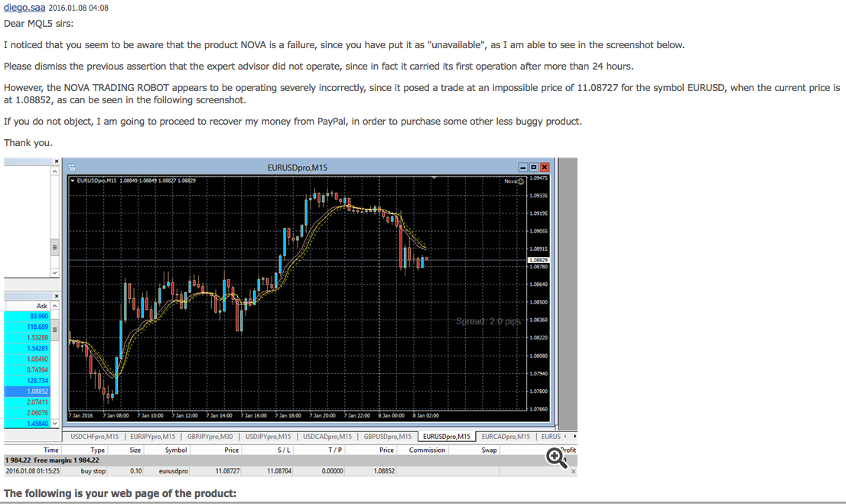Click Market Watch scrollbar up arrow
846x504 pixels.
click(54, 306)
